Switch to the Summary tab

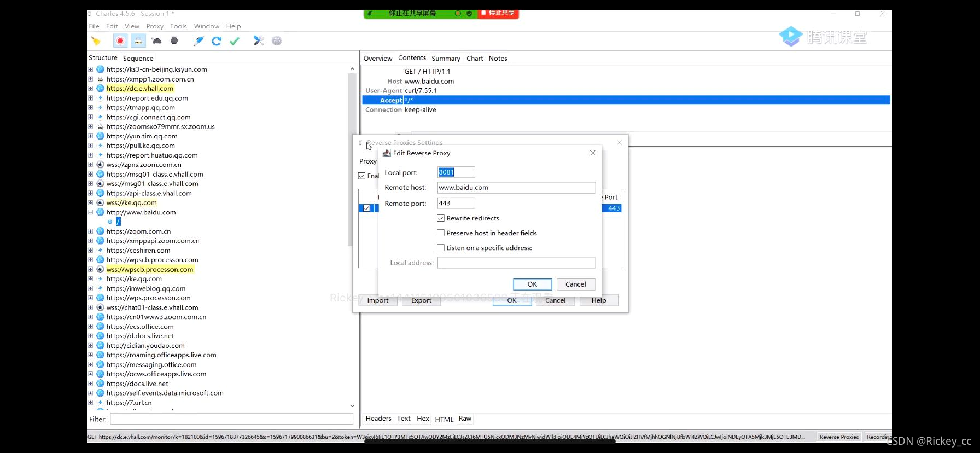coord(446,59)
